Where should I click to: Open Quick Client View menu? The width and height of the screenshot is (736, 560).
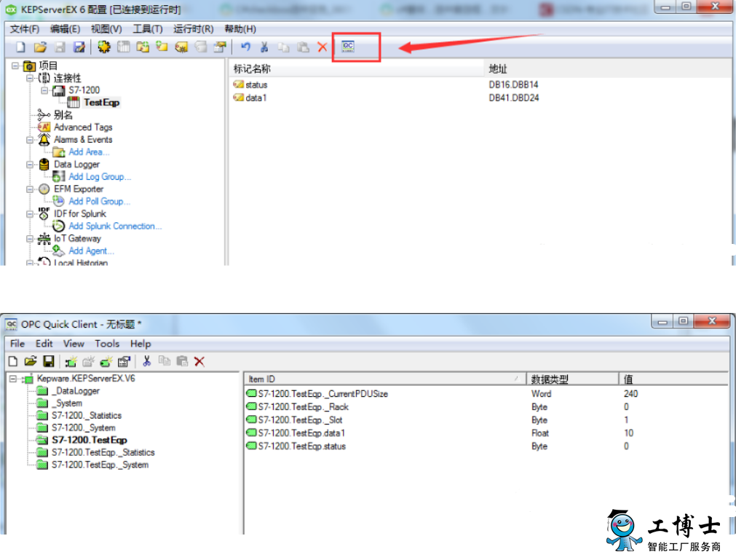click(x=74, y=344)
